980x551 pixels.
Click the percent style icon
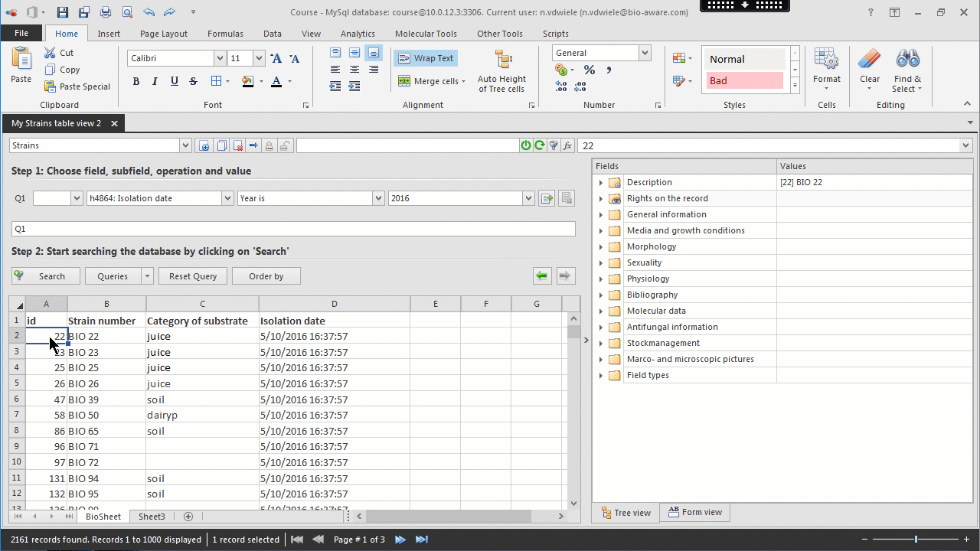590,70
